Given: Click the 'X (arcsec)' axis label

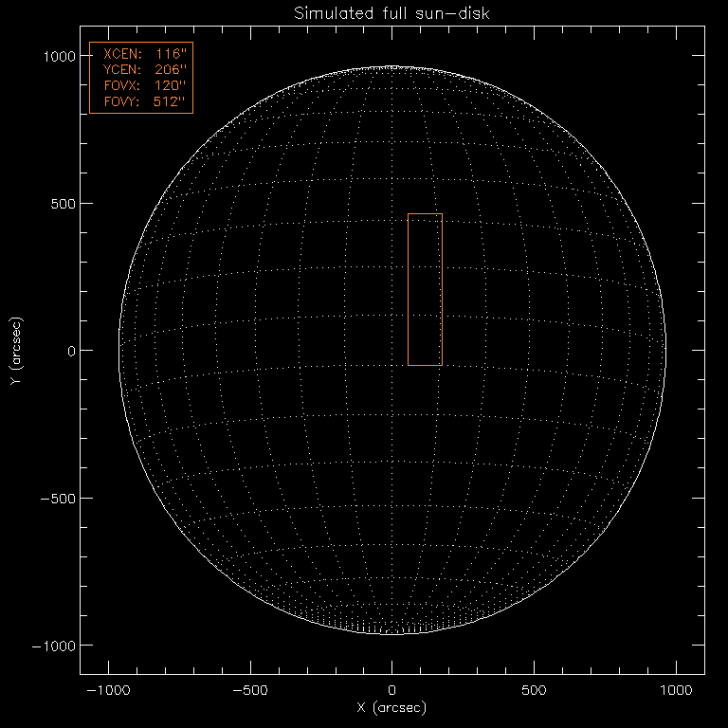Looking at the screenshot, I should pyautogui.click(x=391, y=708).
